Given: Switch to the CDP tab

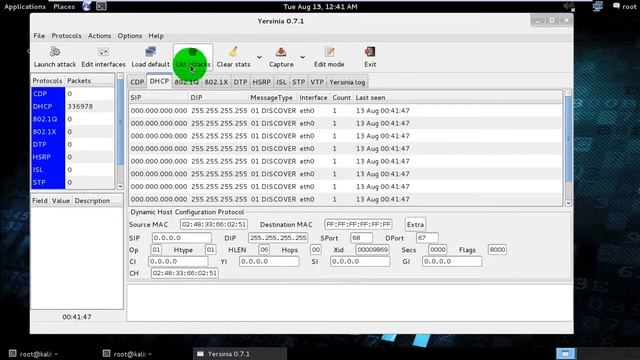Looking at the screenshot, I should (x=137, y=82).
